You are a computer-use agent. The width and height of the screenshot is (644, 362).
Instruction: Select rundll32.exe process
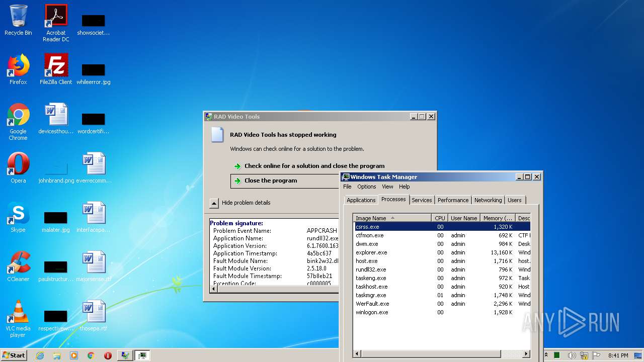442,269
